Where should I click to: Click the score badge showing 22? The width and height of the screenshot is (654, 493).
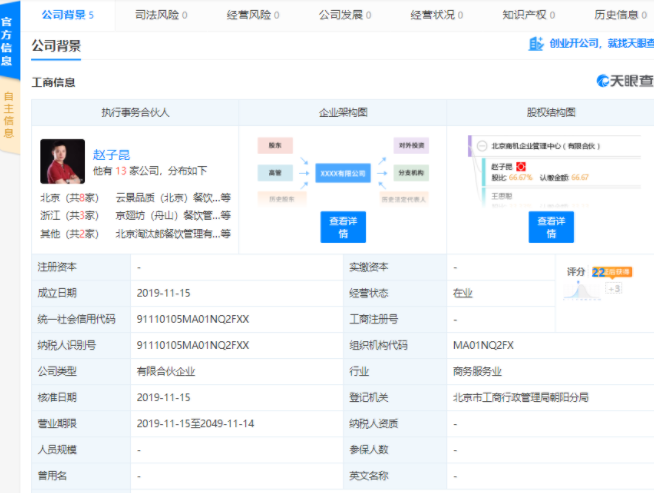611,272
